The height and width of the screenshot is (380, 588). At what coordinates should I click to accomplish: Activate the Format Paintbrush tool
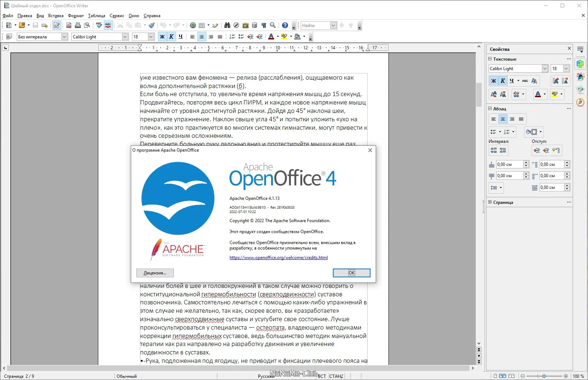point(152,25)
